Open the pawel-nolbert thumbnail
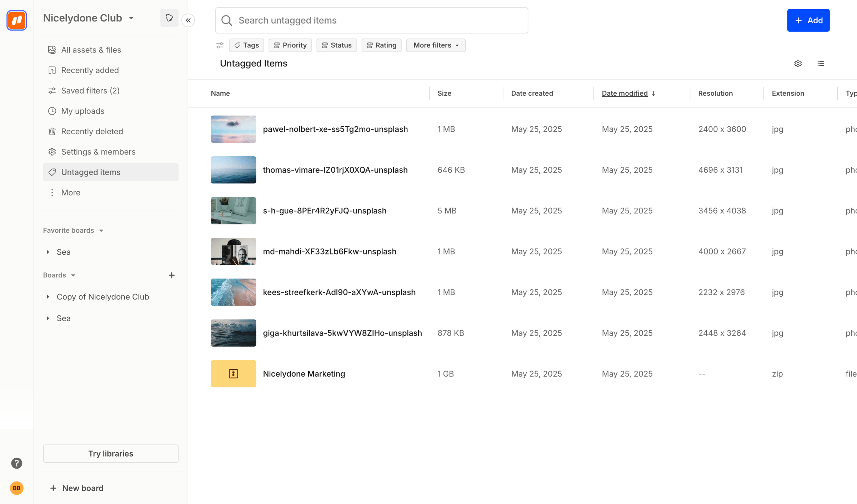This screenshot has width=857, height=504. [234, 129]
